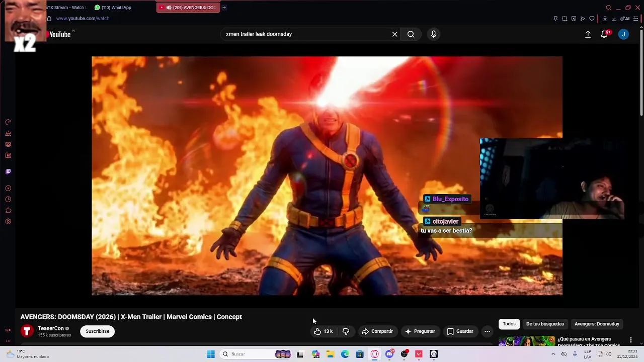Click the taskbar Buscar search box

coord(257,354)
